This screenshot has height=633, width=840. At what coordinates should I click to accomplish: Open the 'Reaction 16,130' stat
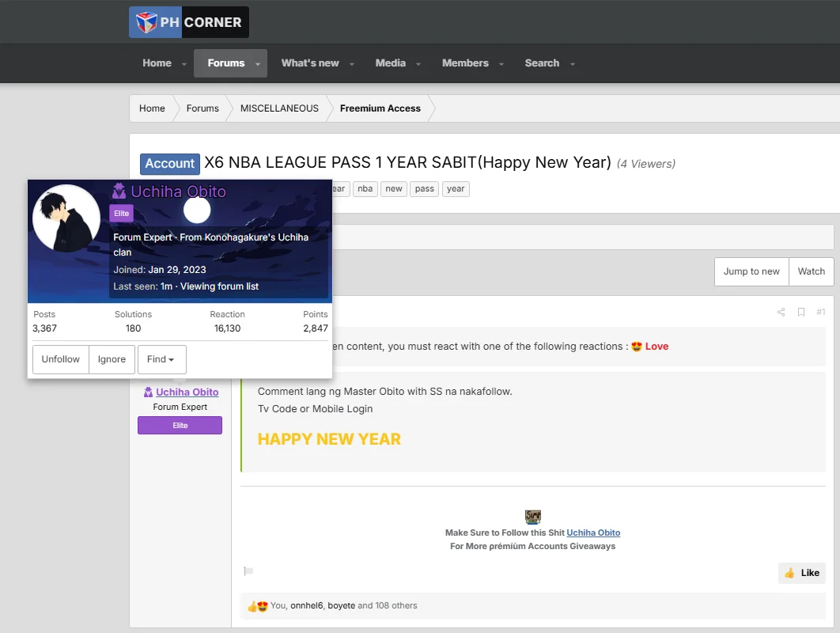[x=227, y=321]
